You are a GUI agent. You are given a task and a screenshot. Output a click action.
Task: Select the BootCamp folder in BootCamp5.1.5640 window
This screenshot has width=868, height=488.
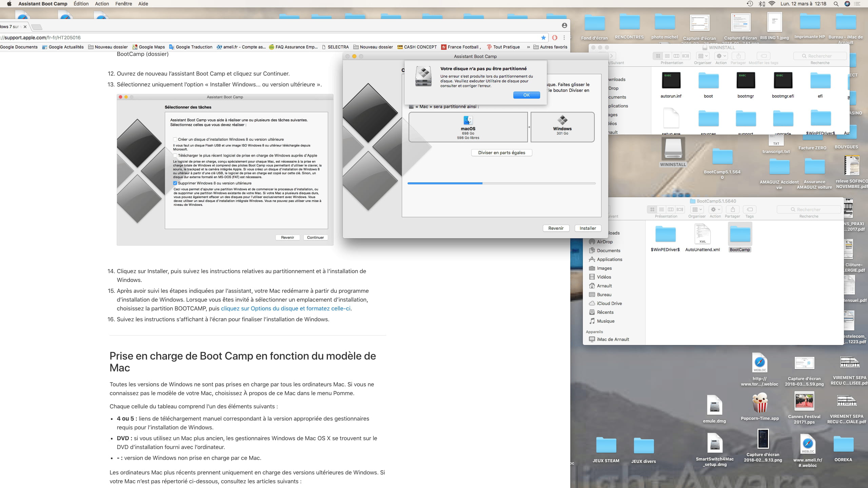pos(740,238)
